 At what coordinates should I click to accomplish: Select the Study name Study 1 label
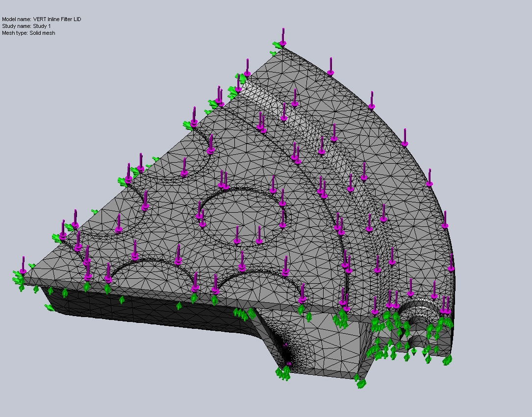click(26, 26)
